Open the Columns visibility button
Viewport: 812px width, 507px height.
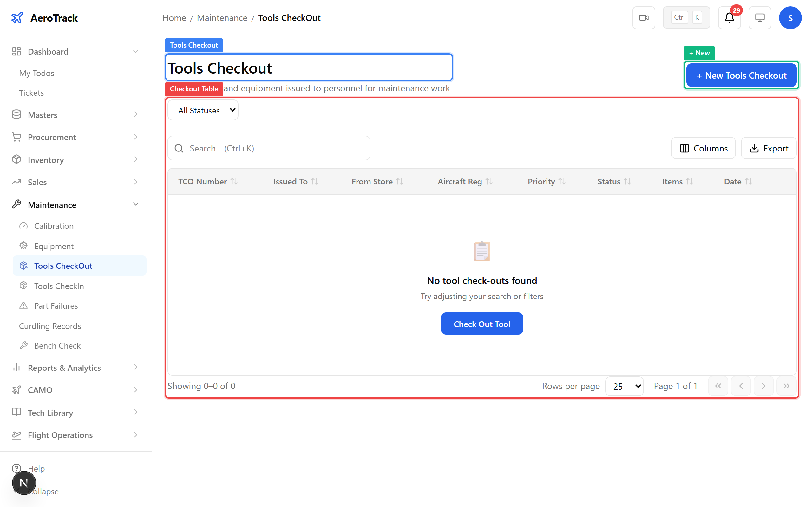point(703,148)
